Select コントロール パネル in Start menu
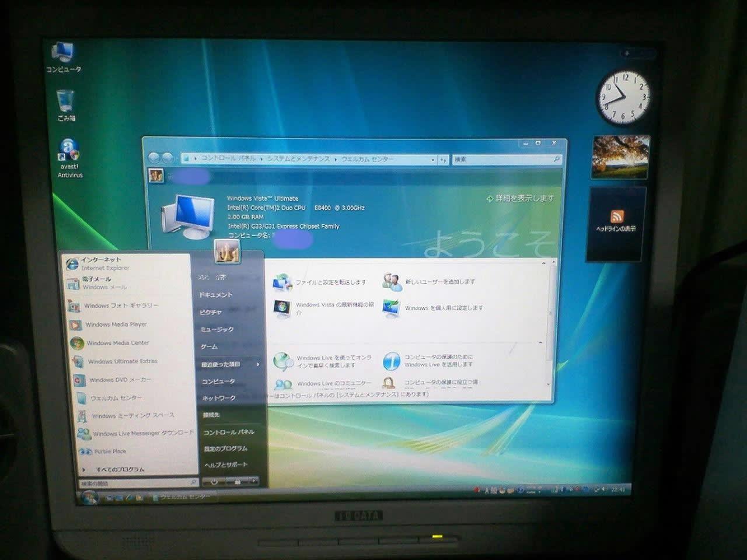Screen dimensions: 747x560 click(x=229, y=432)
